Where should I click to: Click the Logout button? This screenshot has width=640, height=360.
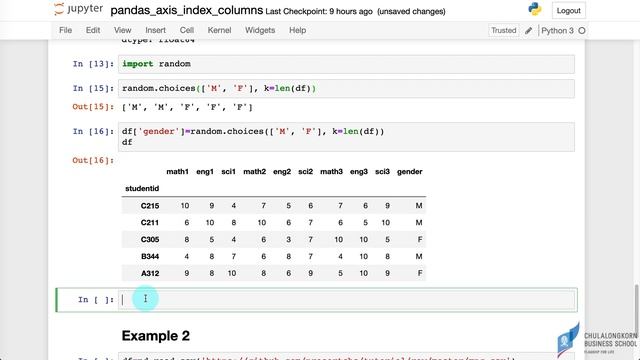569,11
